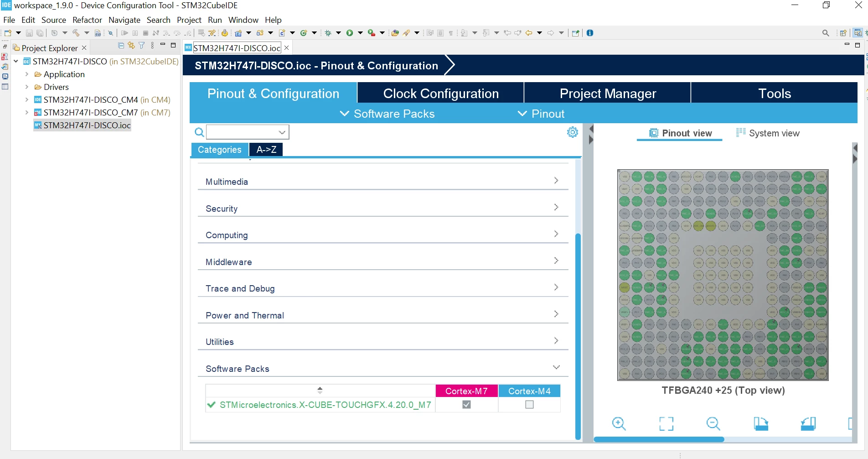The image size is (868, 459).
Task: Expand the STM32H747I-DISCO_CM4 project node
Action: tap(27, 99)
